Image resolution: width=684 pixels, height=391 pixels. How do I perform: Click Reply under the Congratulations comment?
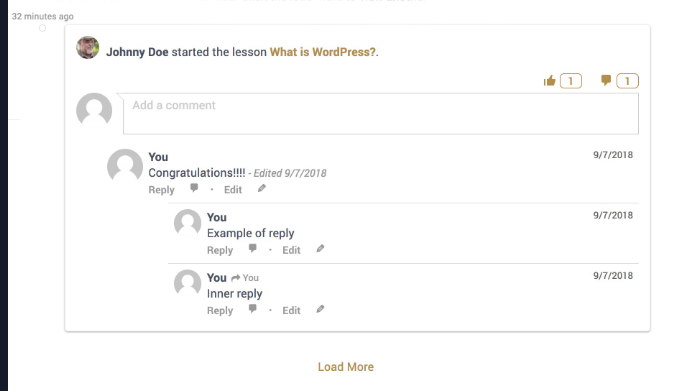[161, 190]
